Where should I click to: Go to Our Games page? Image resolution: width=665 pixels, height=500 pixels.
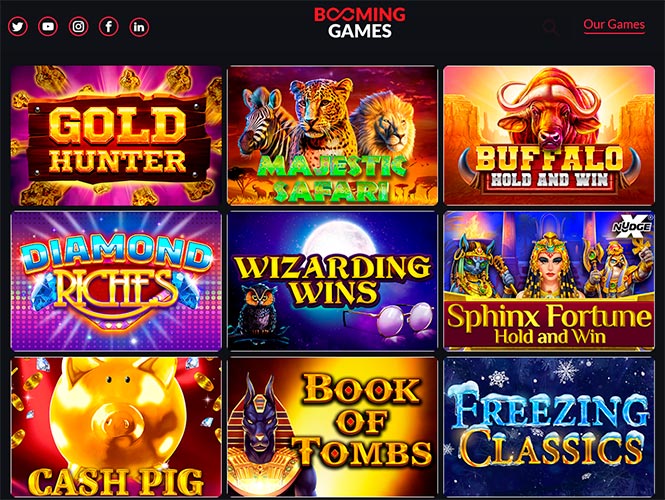point(614,25)
